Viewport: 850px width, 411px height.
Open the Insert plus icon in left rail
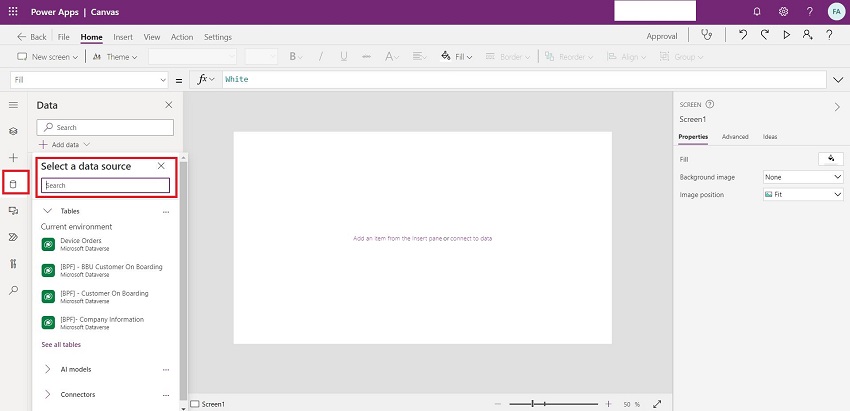(x=14, y=158)
